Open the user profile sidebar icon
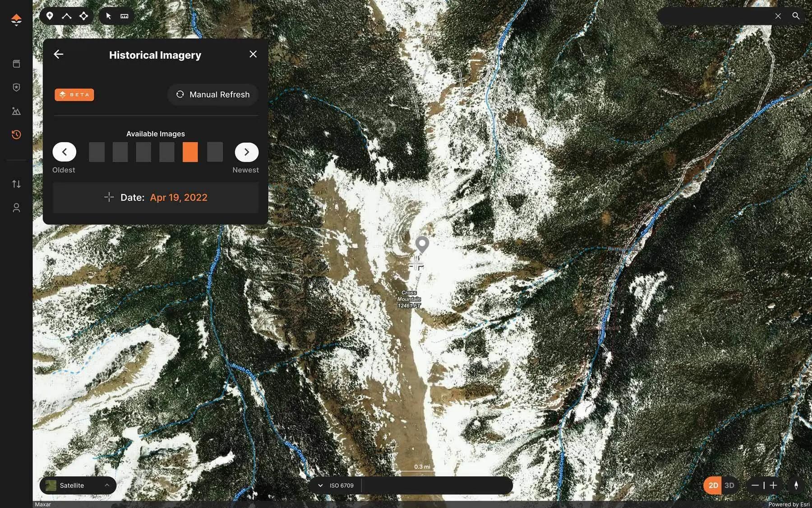 (16, 208)
